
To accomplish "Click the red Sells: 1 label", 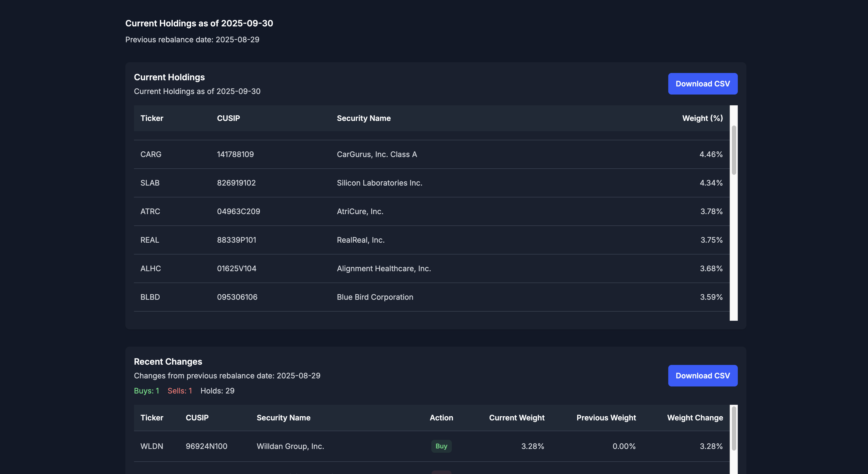I will tap(180, 391).
